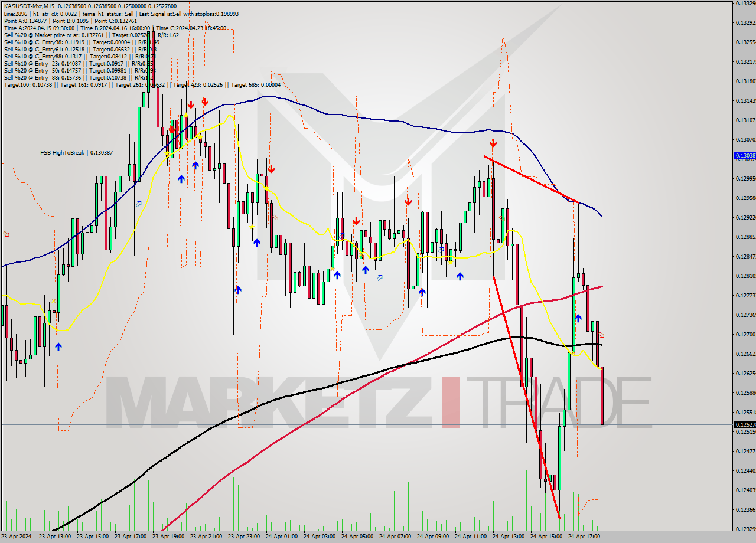Click the 0.13292 price axis label
Viewport: 756px width, 543px height.
745,23
